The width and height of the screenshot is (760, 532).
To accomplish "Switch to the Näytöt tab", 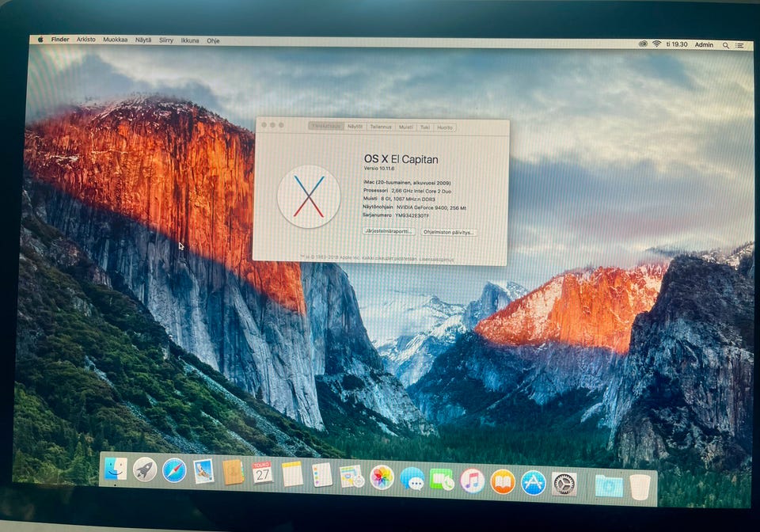I will (x=355, y=127).
